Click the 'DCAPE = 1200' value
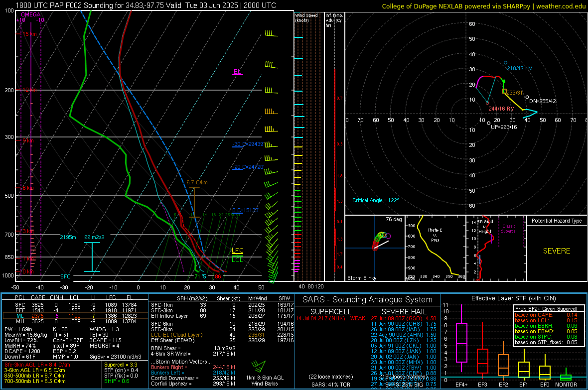 tap(22, 351)
